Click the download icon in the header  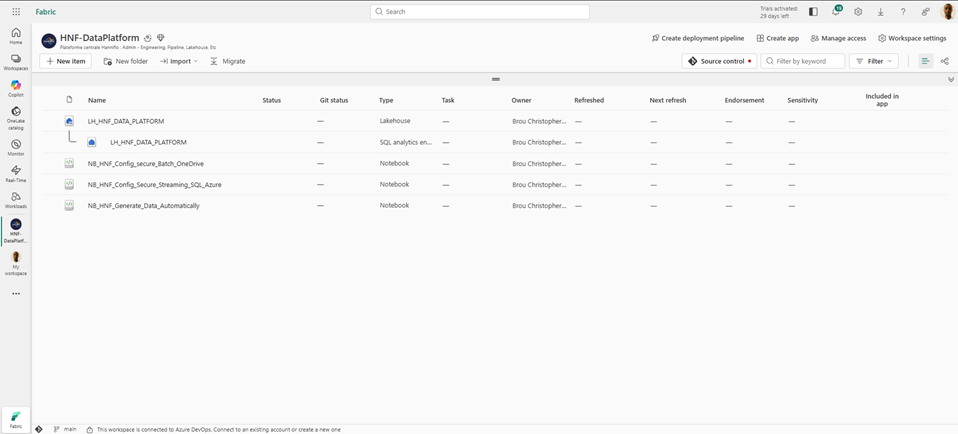click(x=880, y=12)
